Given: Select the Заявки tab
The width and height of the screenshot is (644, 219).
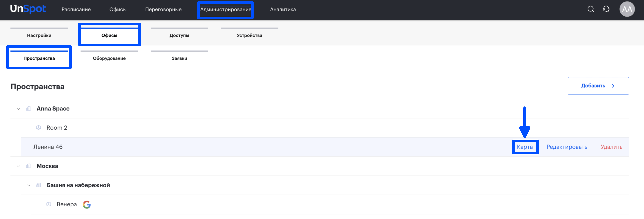Looking at the screenshot, I should [179, 58].
